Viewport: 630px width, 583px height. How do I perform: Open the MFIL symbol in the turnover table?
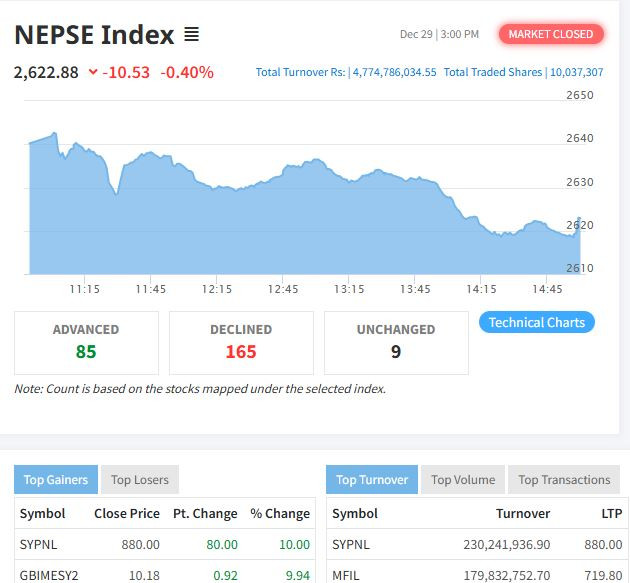[x=345, y=575]
